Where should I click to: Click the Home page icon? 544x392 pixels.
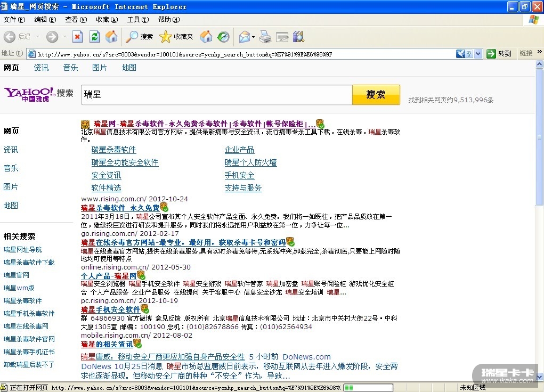[x=111, y=36]
